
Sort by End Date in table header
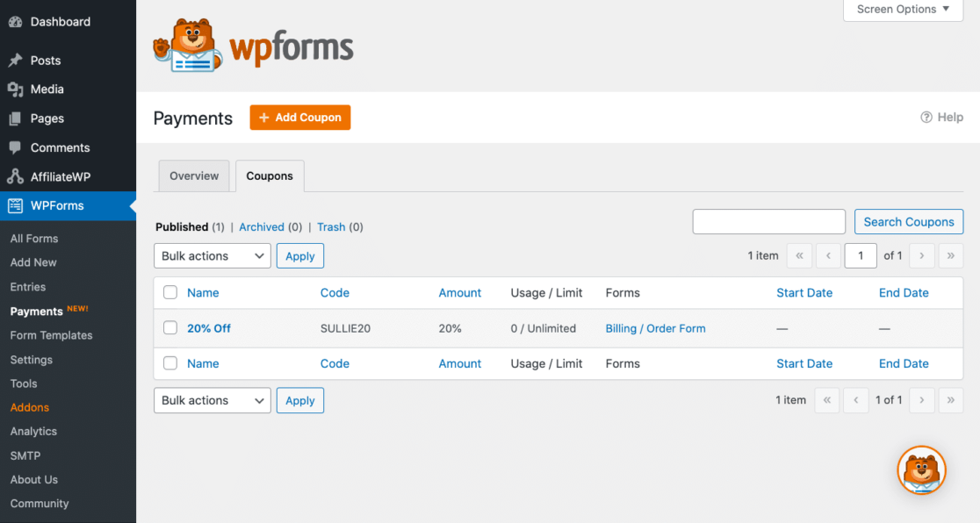(x=904, y=292)
